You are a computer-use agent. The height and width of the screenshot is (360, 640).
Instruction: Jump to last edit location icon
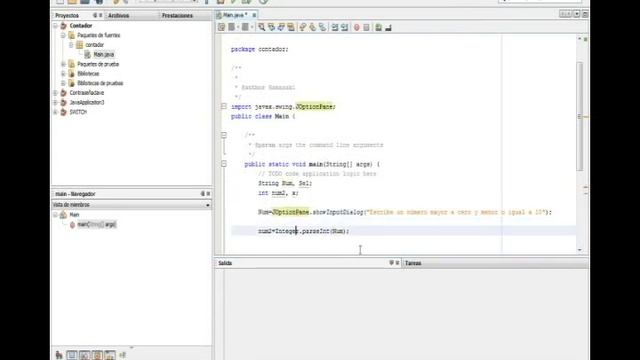coord(222,27)
